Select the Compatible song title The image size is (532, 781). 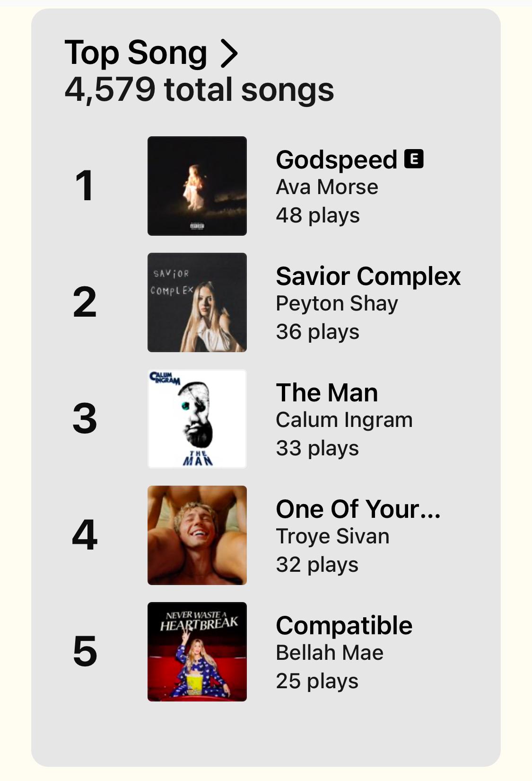tap(344, 626)
